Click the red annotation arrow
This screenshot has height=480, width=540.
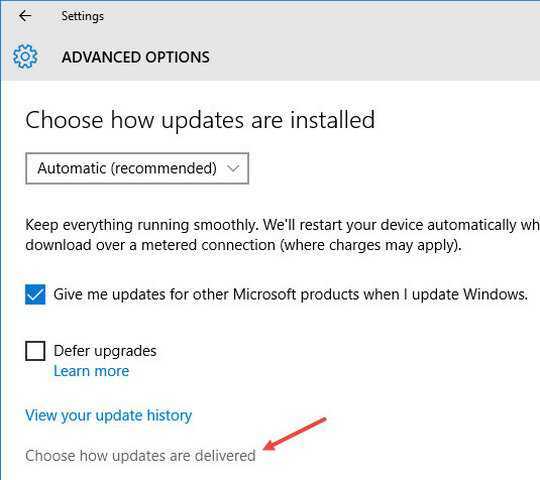point(294,434)
